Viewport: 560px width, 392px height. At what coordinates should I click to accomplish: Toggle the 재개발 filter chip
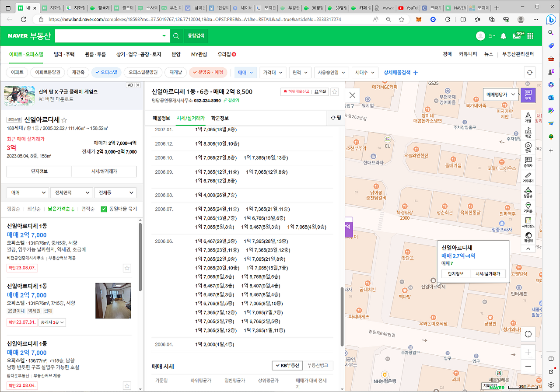click(175, 72)
